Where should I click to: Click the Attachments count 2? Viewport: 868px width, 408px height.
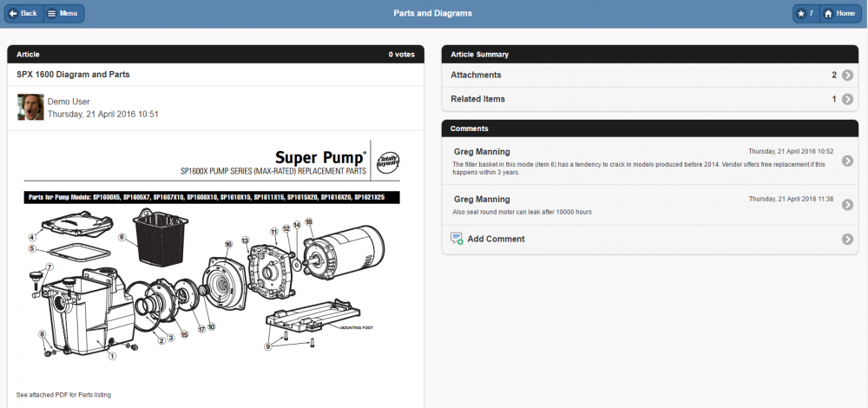834,76
